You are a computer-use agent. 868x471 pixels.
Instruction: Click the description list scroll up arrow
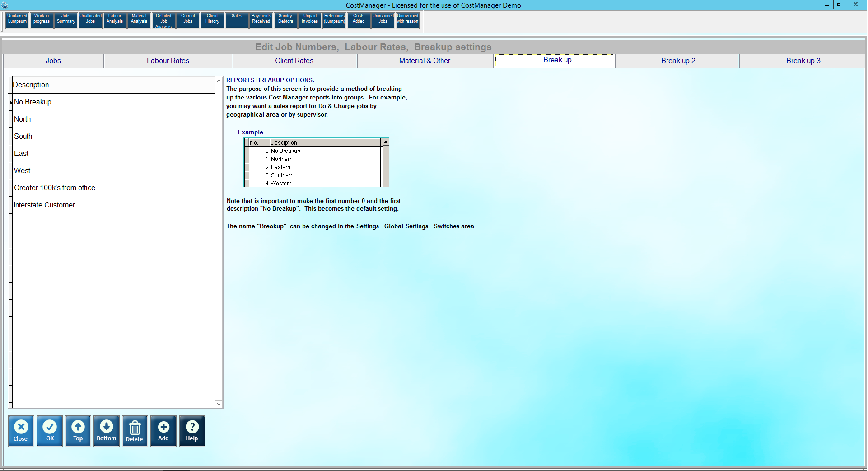point(219,80)
